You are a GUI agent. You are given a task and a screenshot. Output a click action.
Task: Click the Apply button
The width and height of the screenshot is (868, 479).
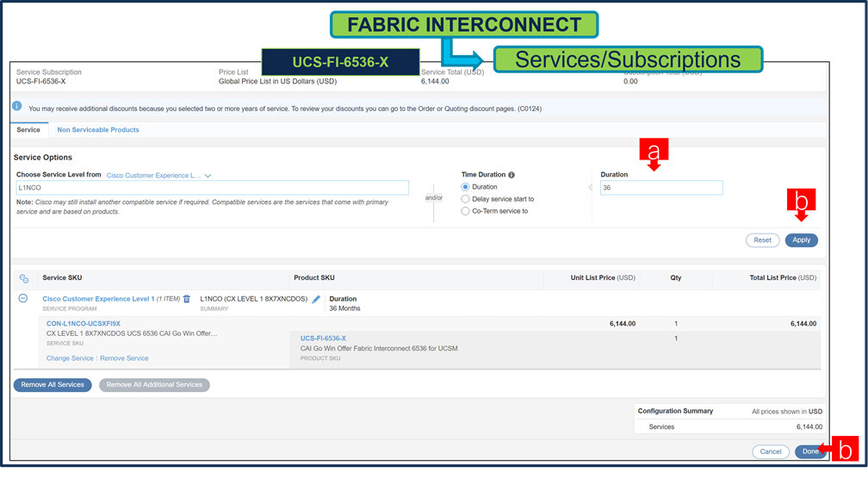pyautogui.click(x=801, y=240)
